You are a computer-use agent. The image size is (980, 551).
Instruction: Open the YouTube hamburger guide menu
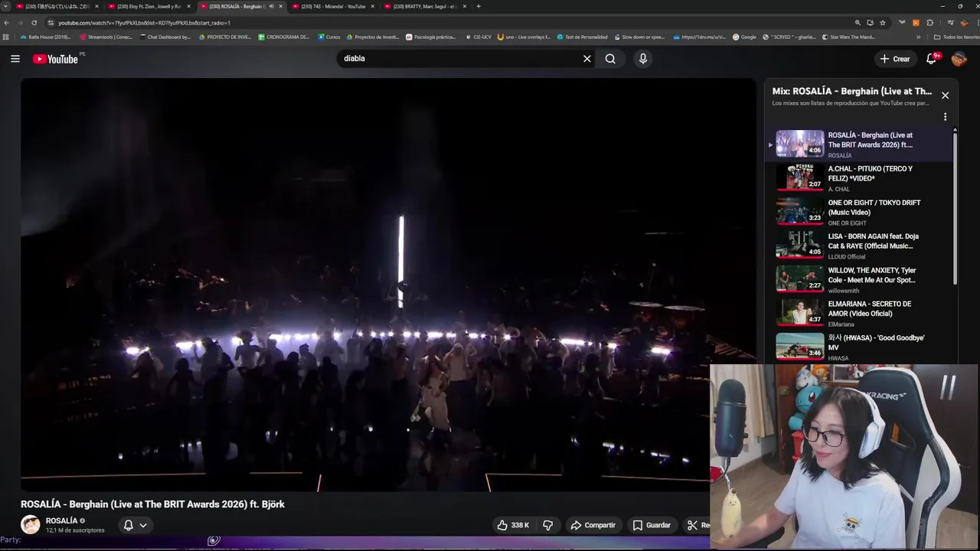(x=15, y=59)
